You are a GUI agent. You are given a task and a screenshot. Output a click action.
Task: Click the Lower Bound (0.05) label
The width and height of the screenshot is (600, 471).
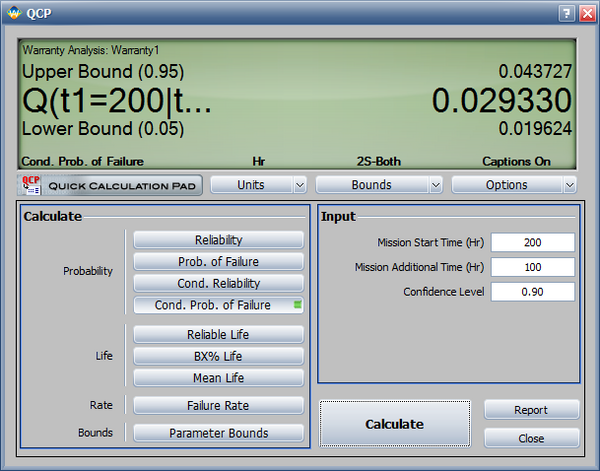(103, 129)
